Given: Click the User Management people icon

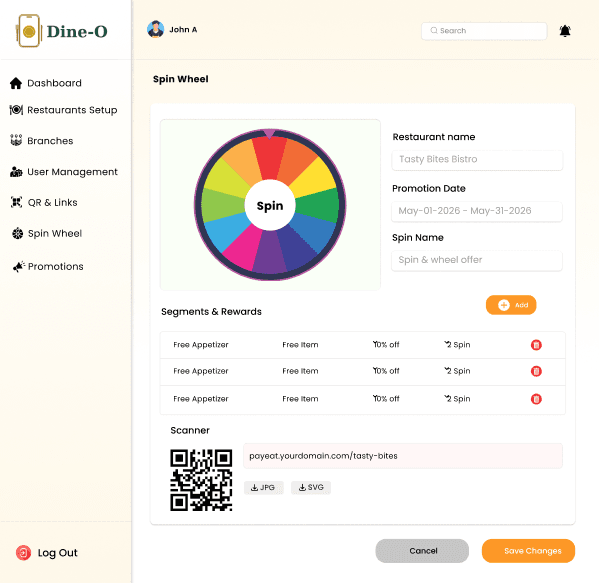Looking at the screenshot, I should tap(16, 172).
